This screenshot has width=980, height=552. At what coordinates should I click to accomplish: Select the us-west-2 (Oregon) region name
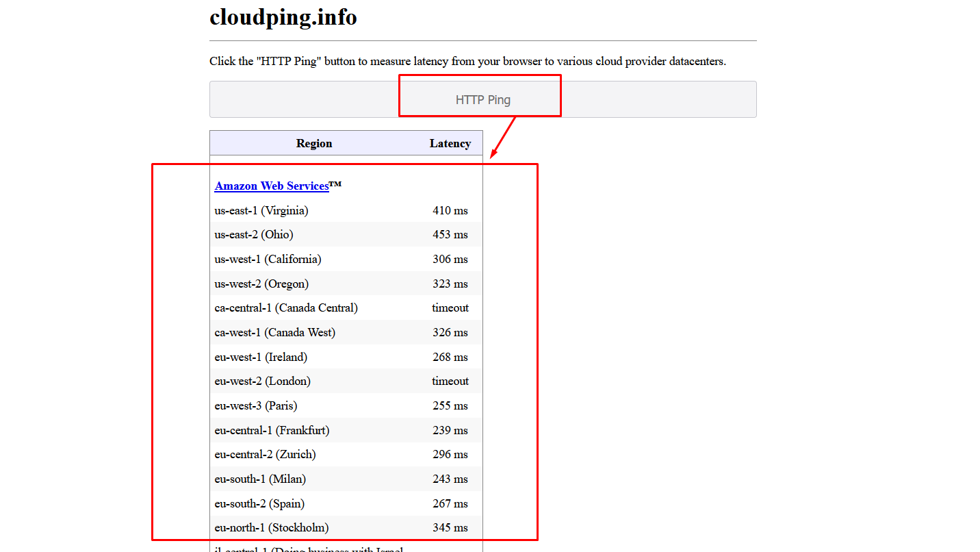261,284
